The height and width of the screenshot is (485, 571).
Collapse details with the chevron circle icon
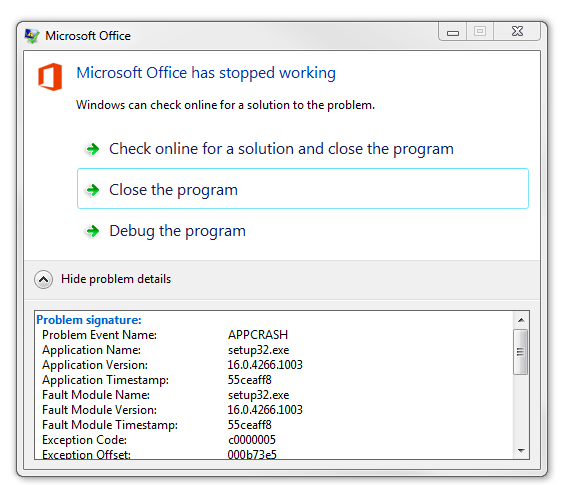click(x=43, y=279)
